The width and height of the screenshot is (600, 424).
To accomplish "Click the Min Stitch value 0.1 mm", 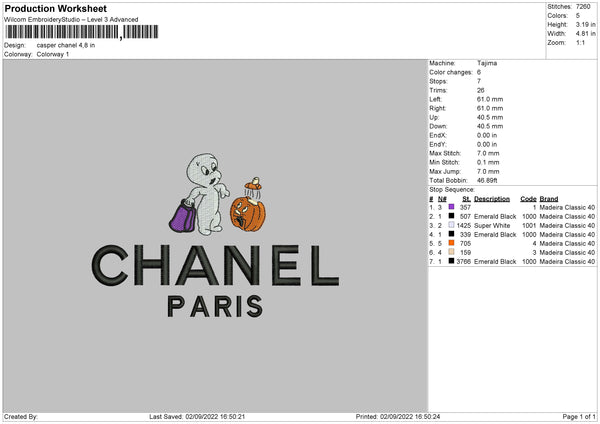I will pos(488,162).
